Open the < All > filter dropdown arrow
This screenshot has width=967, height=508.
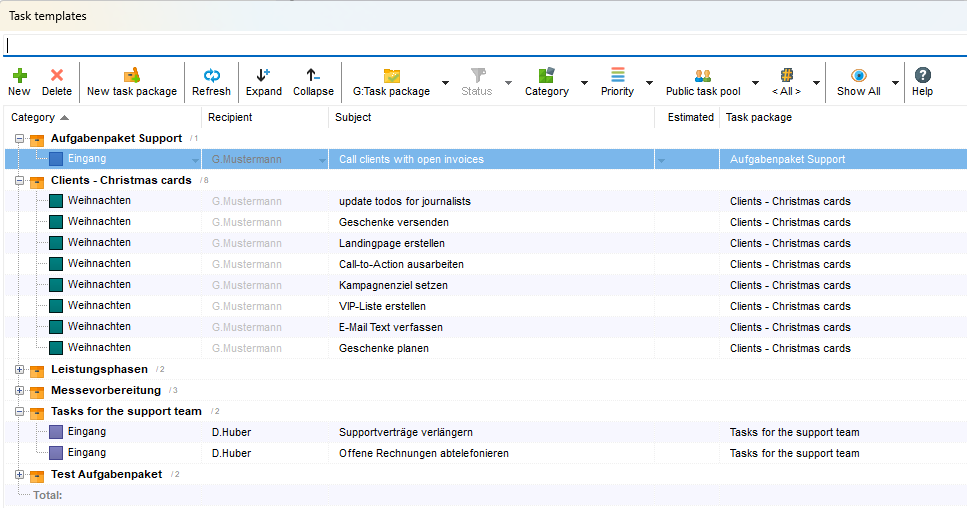click(817, 83)
